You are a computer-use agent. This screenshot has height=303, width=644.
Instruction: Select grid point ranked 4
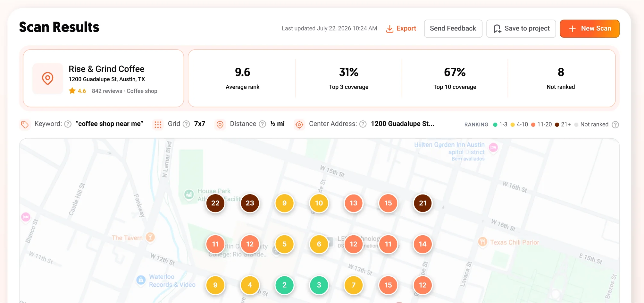tap(250, 285)
